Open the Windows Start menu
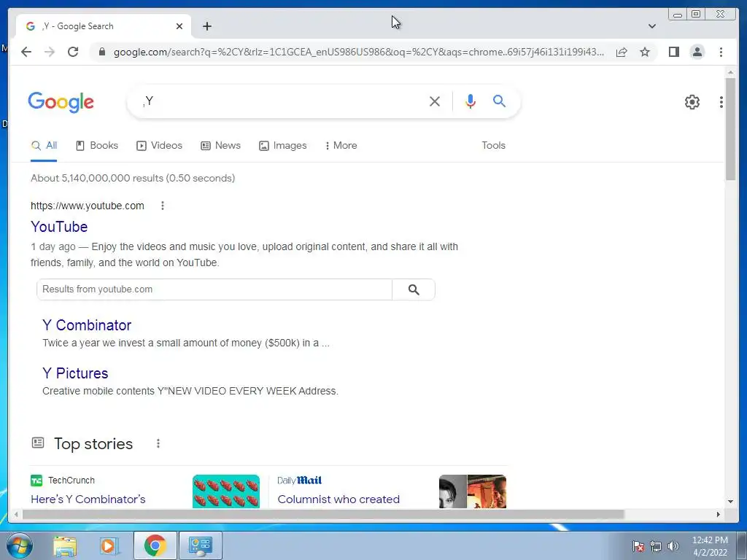747x560 pixels. pos(19,545)
